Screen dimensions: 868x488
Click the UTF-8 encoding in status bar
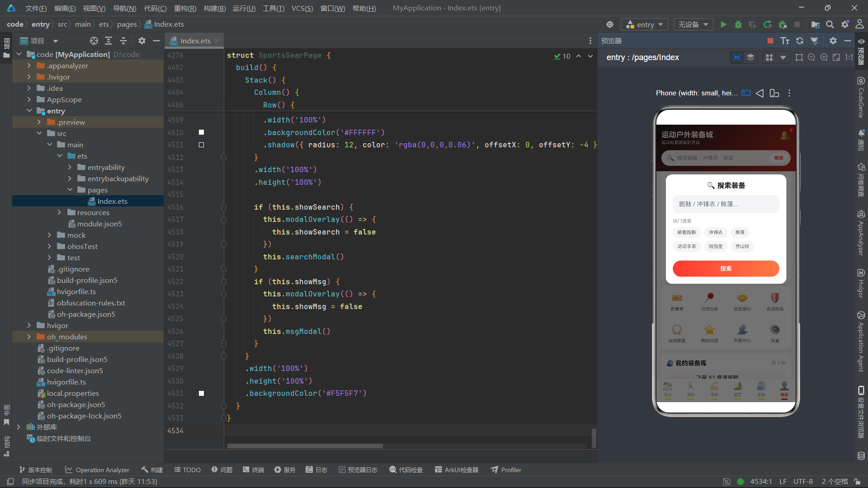tap(803, 482)
